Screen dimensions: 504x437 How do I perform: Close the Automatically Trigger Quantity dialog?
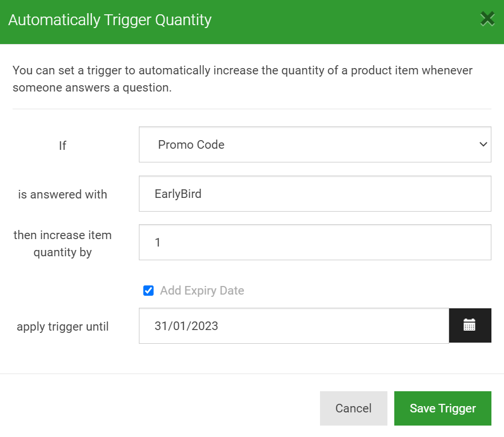coord(487,19)
